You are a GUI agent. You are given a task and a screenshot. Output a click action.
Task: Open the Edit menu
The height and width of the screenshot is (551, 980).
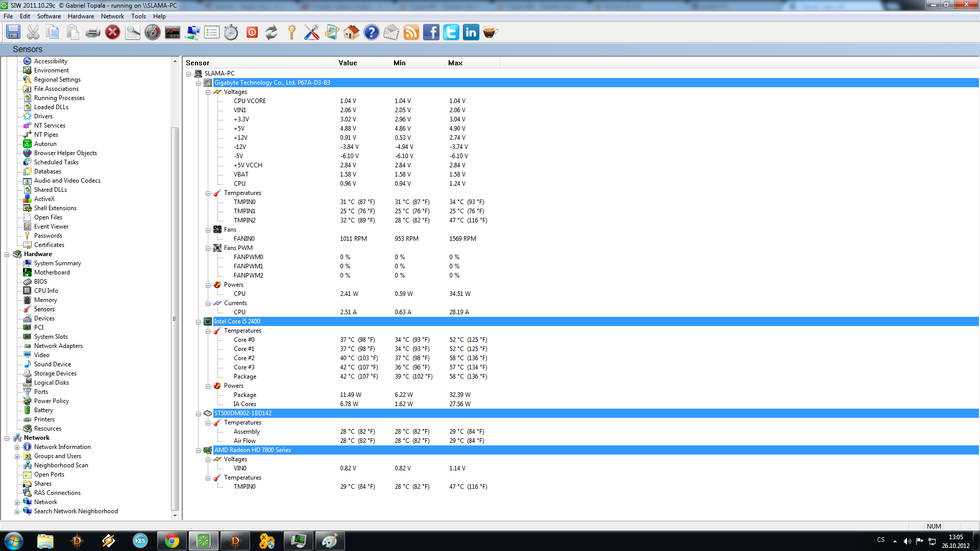pyautogui.click(x=25, y=16)
